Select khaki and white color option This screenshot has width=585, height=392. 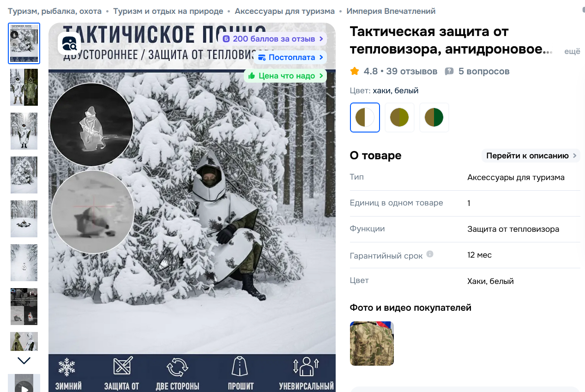(x=365, y=117)
